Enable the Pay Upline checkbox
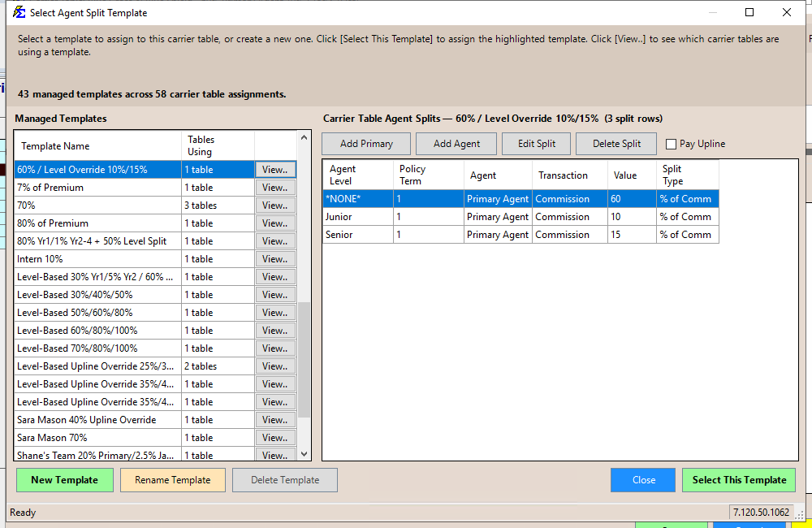The height and width of the screenshot is (528, 812). pyautogui.click(x=671, y=144)
